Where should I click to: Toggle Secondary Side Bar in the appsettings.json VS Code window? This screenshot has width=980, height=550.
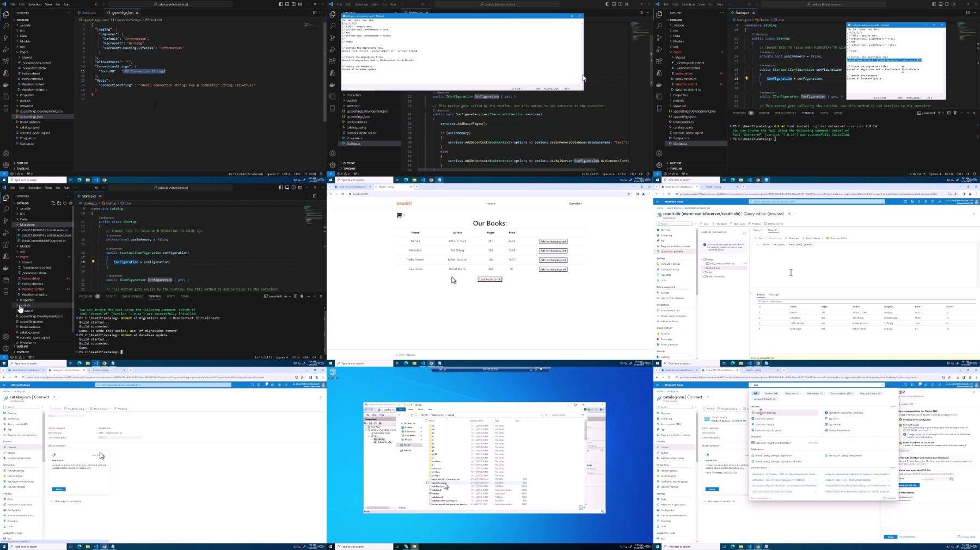pos(294,4)
